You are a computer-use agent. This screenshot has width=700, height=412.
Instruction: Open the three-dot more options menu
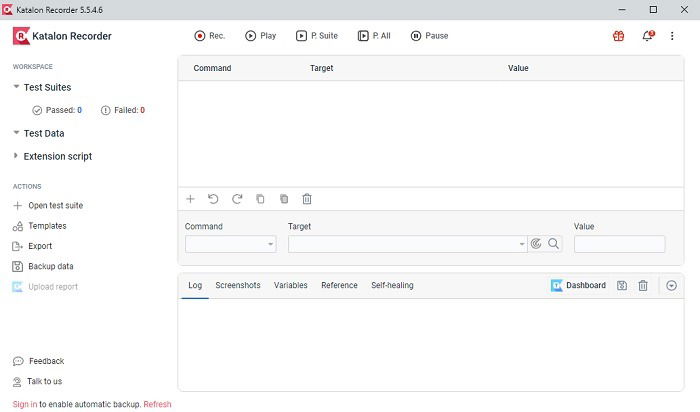672,36
